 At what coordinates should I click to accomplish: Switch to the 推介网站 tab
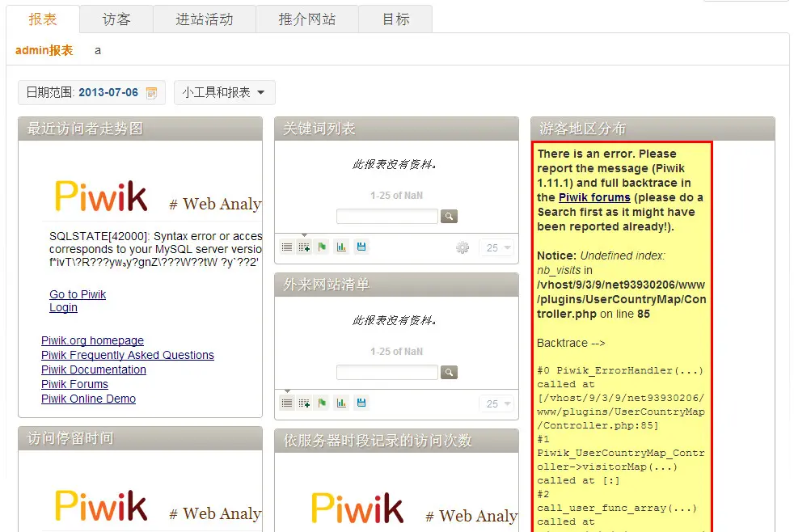click(x=307, y=19)
